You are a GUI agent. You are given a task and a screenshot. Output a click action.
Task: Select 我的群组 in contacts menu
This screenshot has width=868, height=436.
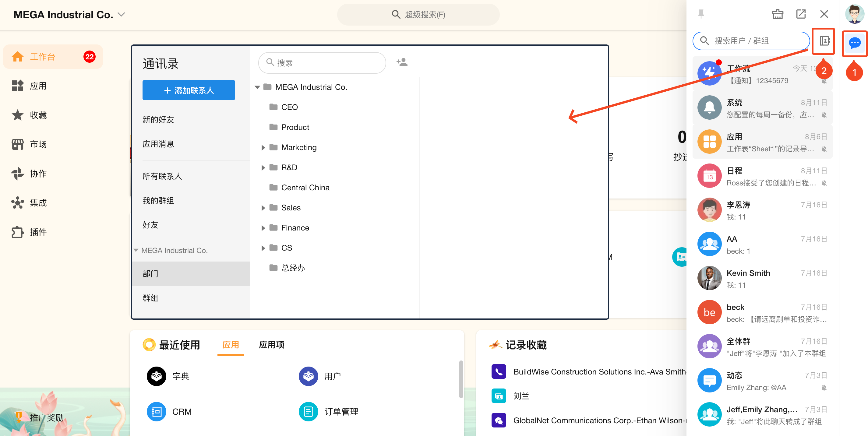pyautogui.click(x=158, y=200)
